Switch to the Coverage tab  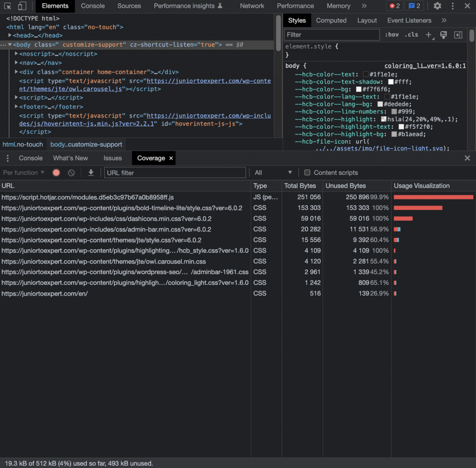(151, 158)
